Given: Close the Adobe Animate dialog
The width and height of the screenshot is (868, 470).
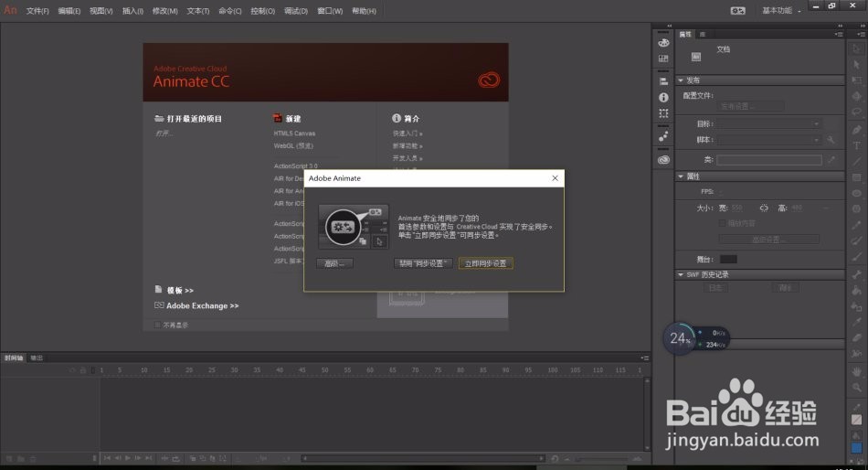Looking at the screenshot, I should (555, 178).
